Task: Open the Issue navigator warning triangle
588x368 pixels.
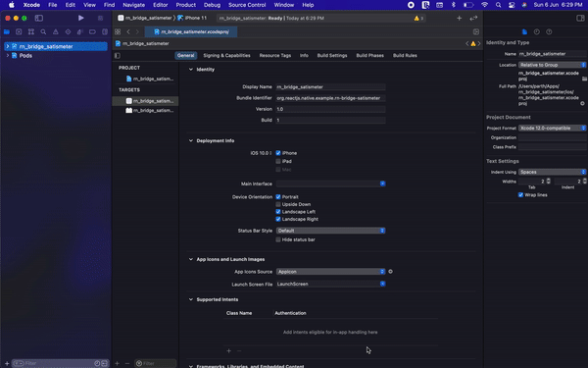Action: click(56, 32)
